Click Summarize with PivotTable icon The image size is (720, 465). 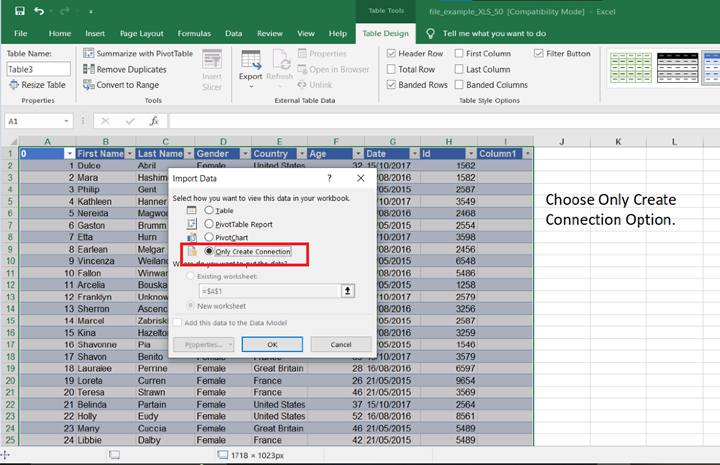[88, 53]
